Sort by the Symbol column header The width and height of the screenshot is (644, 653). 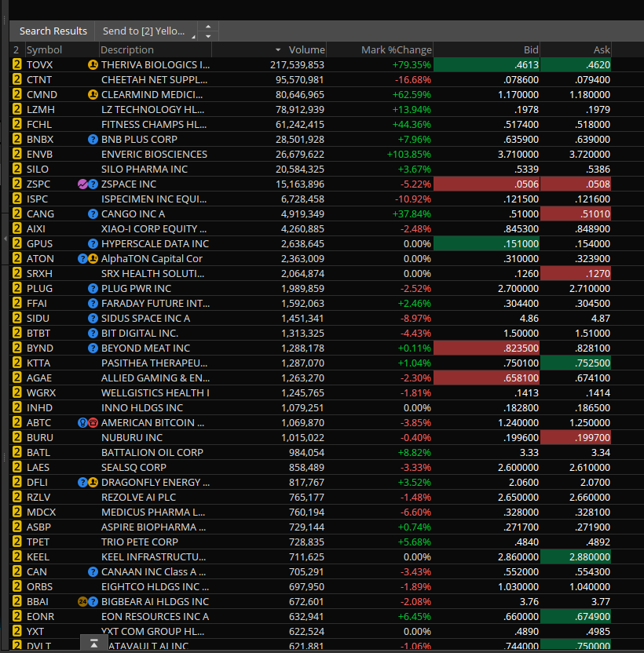[x=62, y=50]
